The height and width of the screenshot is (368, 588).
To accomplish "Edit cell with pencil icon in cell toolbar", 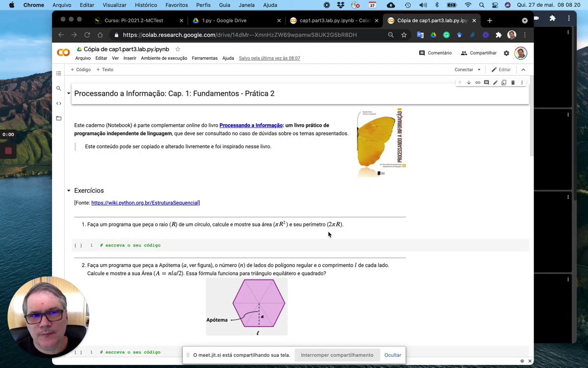I will (x=496, y=83).
